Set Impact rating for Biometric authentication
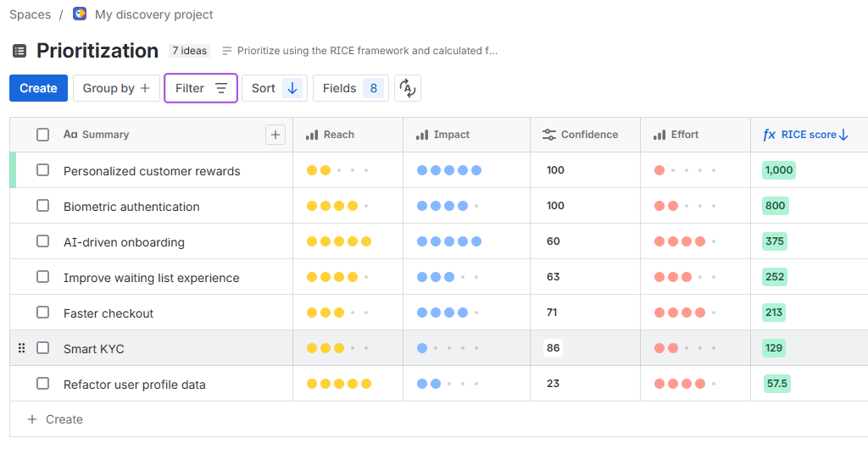868x454 pixels. pyautogui.click(x=449, y=206)
